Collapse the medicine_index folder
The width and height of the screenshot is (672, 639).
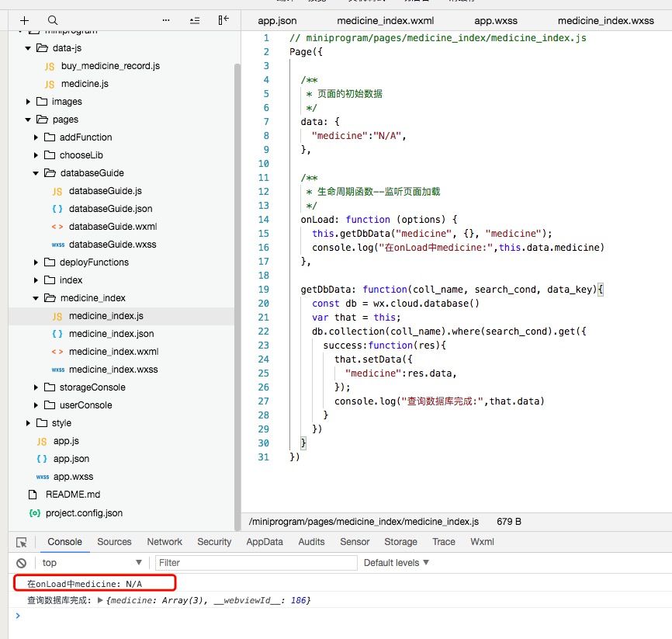36,298
